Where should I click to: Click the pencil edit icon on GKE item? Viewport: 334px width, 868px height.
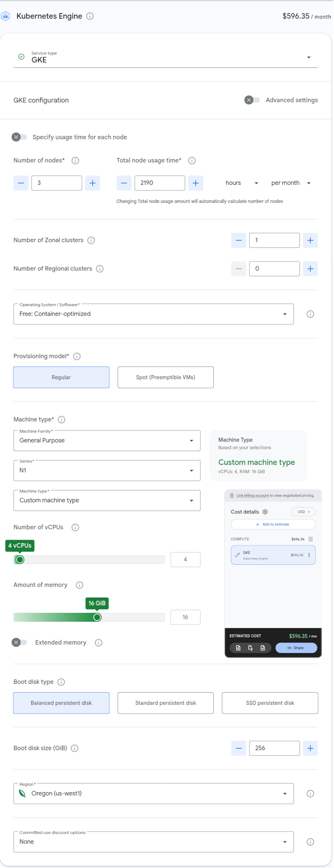pyautogui.click(x=238, y=555)
